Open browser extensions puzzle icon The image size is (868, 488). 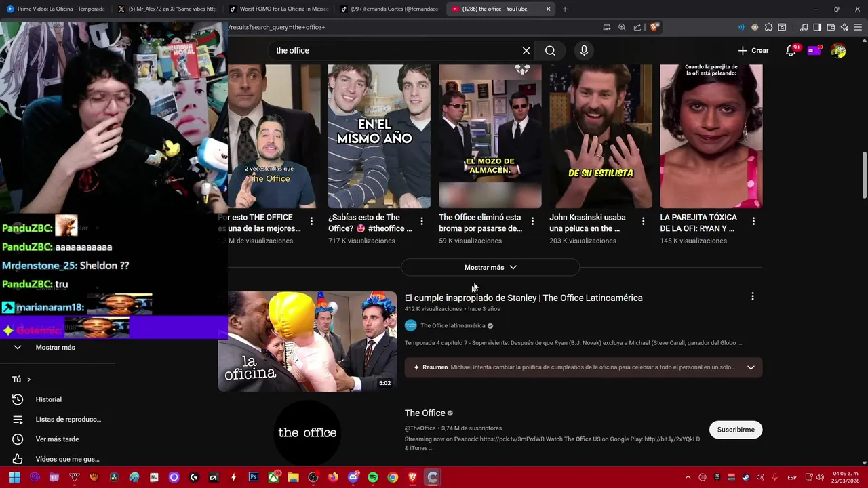[x=768, y=27]
